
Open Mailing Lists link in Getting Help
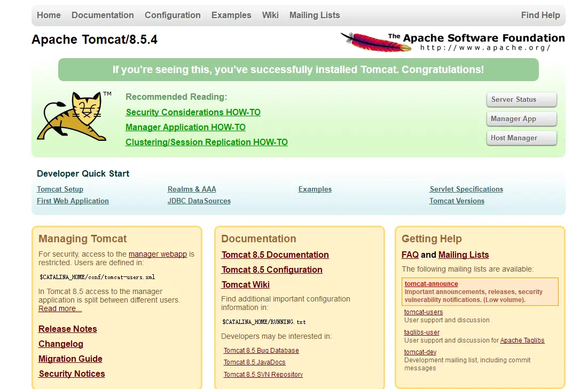pyautogui.click(x=464, y=255)
